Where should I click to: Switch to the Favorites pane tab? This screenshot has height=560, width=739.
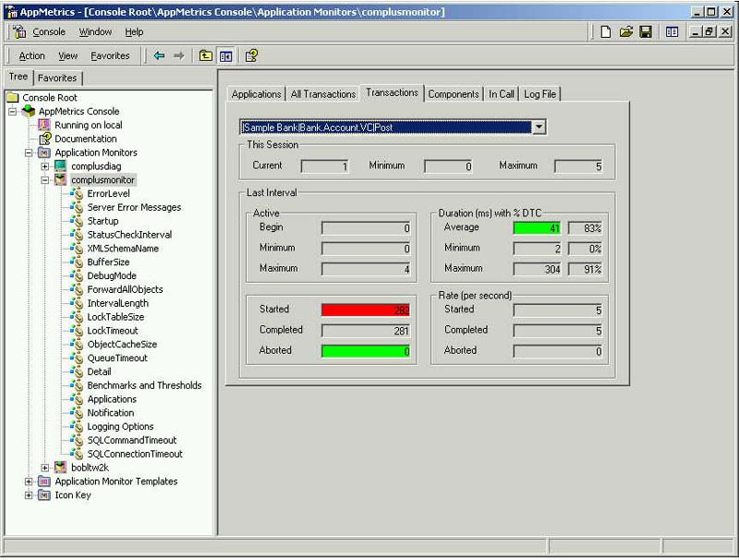(57, 78)
